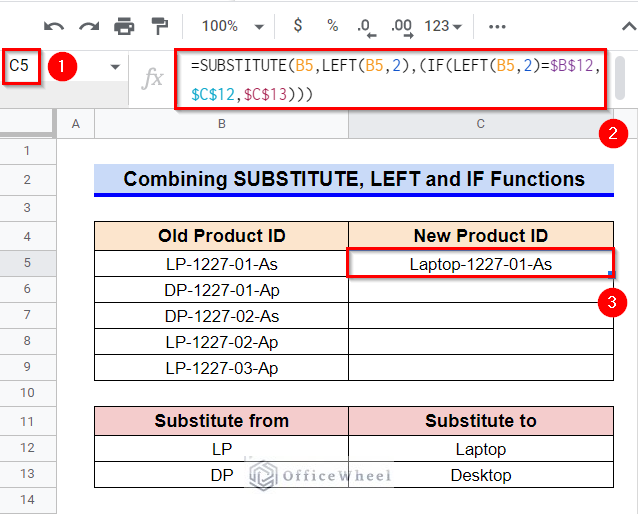Click the formula bar vertical scrollbar
Viewport: 638px width, 514px height.
(620, 78)
